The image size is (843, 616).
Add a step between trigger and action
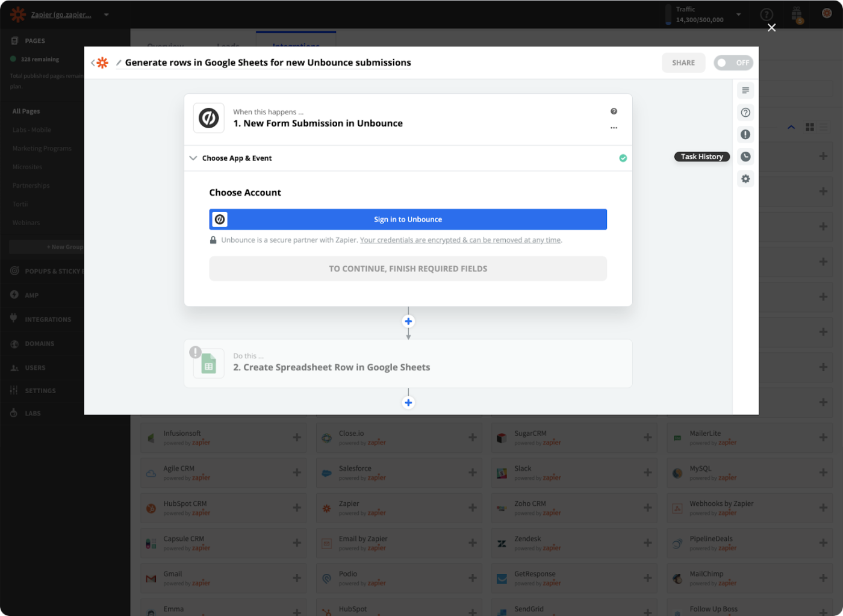tap(408, 322)
